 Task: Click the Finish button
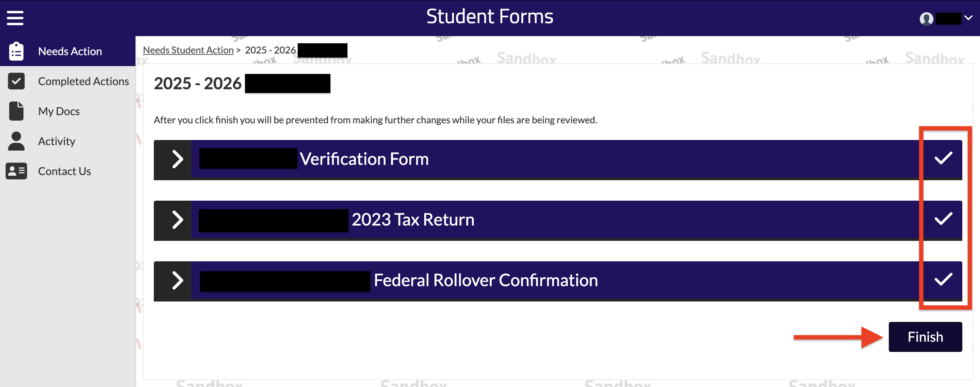pyautogui.click(x=925, y=336)
